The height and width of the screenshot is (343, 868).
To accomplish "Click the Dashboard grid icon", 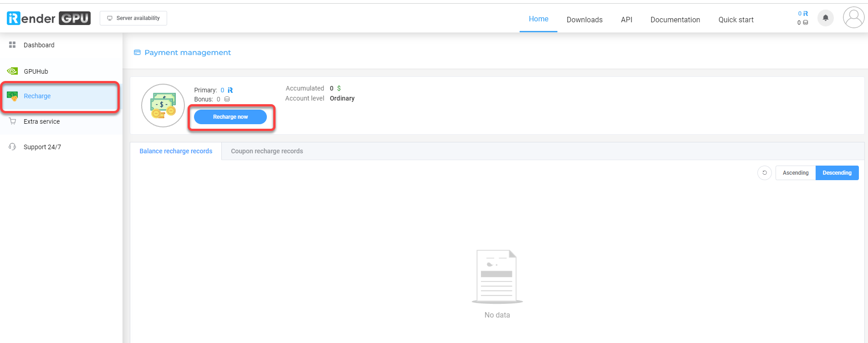I will (12, 45).
